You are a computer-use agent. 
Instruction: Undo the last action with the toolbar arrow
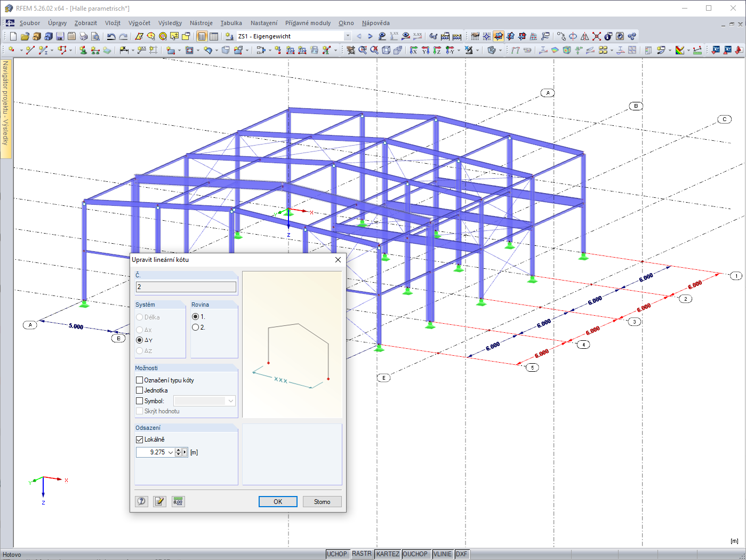[111, 36]
